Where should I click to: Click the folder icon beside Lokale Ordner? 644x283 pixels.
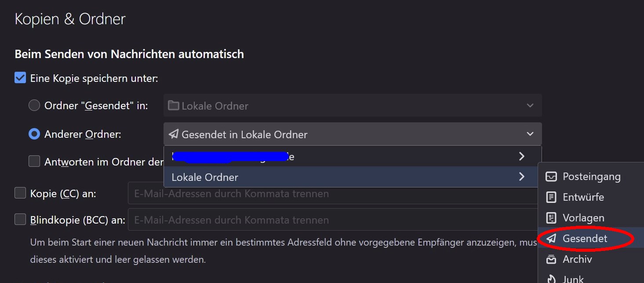[x=174, y=106]
